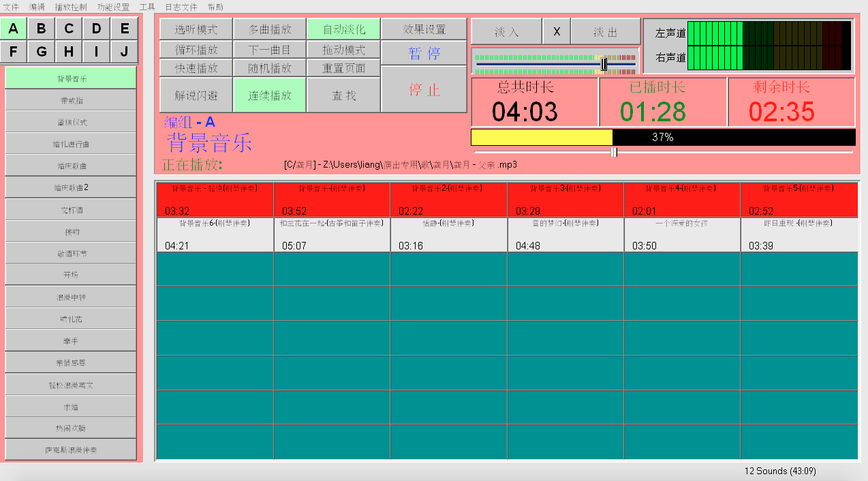Open the 交杯酒 category
This screenshot has height=481, width=868.
[x=71, y=210]
